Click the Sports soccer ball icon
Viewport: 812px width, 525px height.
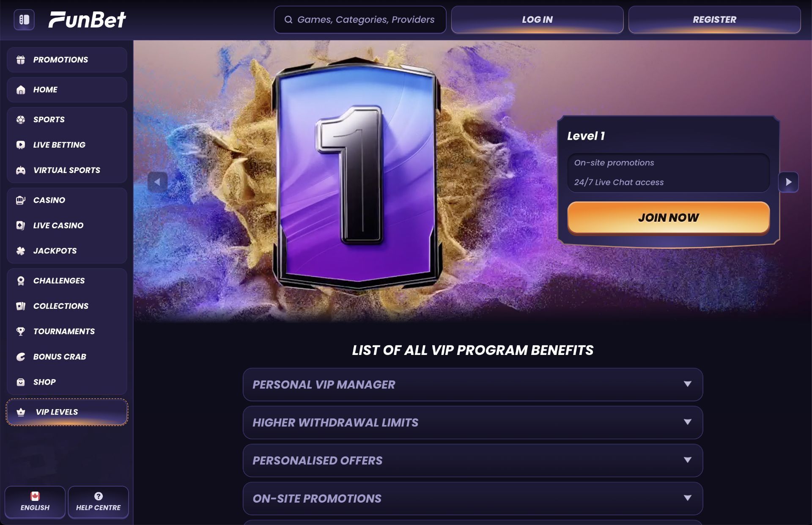[x=21, y=120]
